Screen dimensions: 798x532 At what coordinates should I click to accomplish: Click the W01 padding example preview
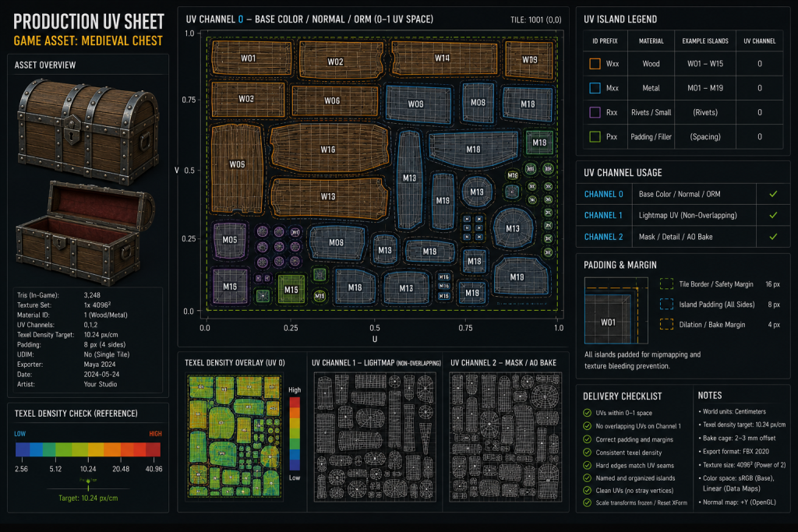[616, 310]
